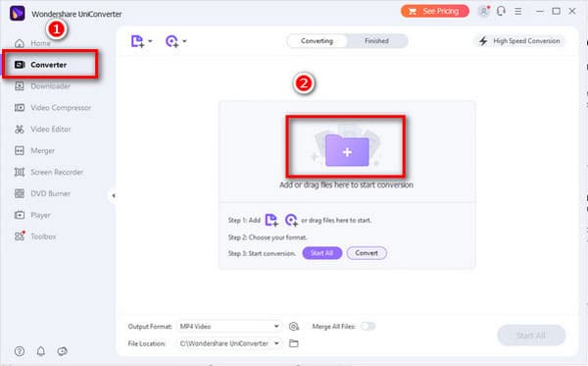Switch to the Finished tab
This screenshot has height=366, width=588.
tap(376, 41)
